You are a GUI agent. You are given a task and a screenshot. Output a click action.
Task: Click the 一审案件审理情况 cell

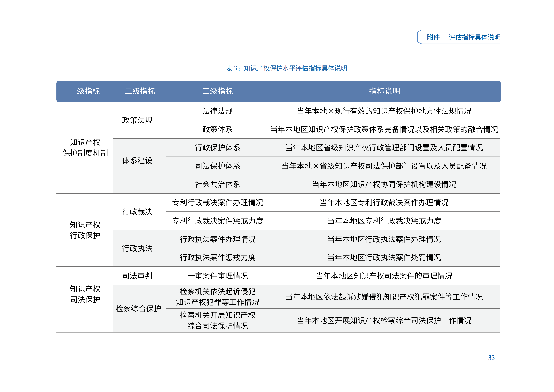[x=217, y=276]
